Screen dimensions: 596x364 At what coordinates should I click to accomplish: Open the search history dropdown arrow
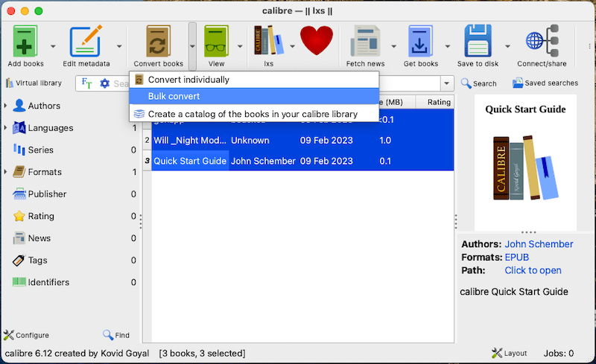(x=447, y=83)
